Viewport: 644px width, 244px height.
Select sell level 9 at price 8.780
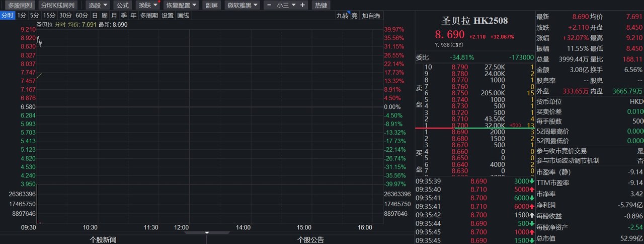[474, 74]
